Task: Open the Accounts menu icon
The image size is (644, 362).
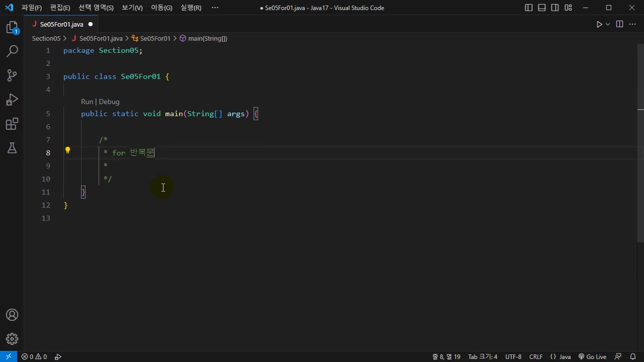Action: (x=12, y=315)
